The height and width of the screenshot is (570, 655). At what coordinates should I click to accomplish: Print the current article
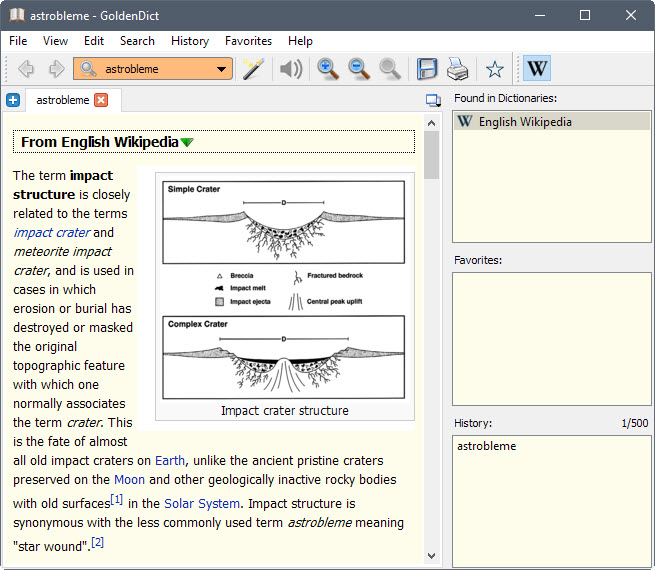pyautogui.click(x=457, y=69)
